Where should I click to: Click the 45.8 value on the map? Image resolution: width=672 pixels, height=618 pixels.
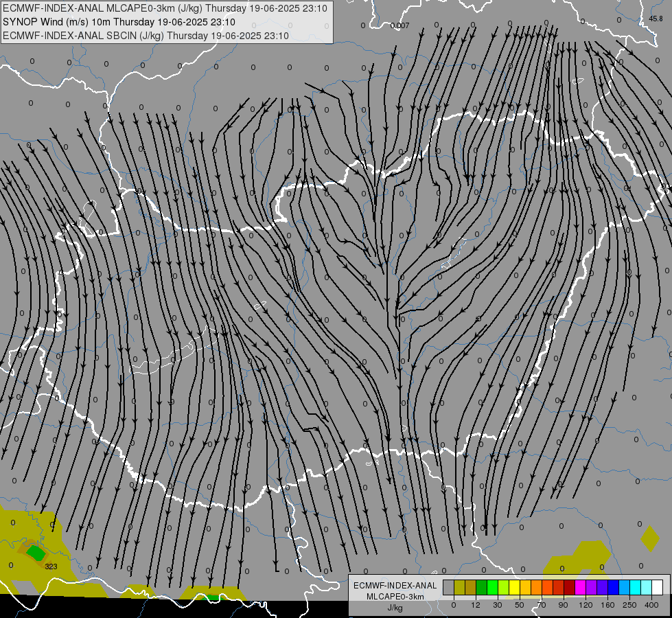[656, 19]
